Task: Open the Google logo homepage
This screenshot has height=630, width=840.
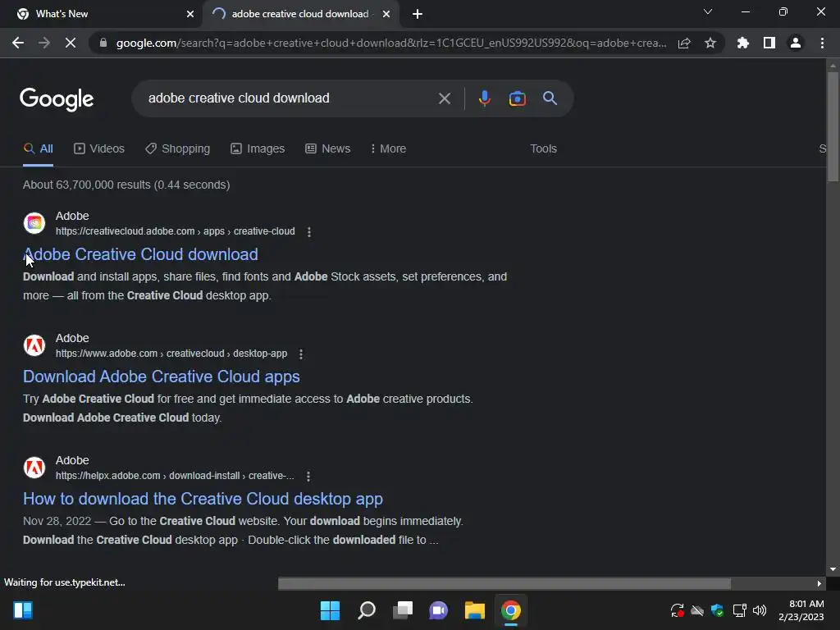Action: pos(57,99)
